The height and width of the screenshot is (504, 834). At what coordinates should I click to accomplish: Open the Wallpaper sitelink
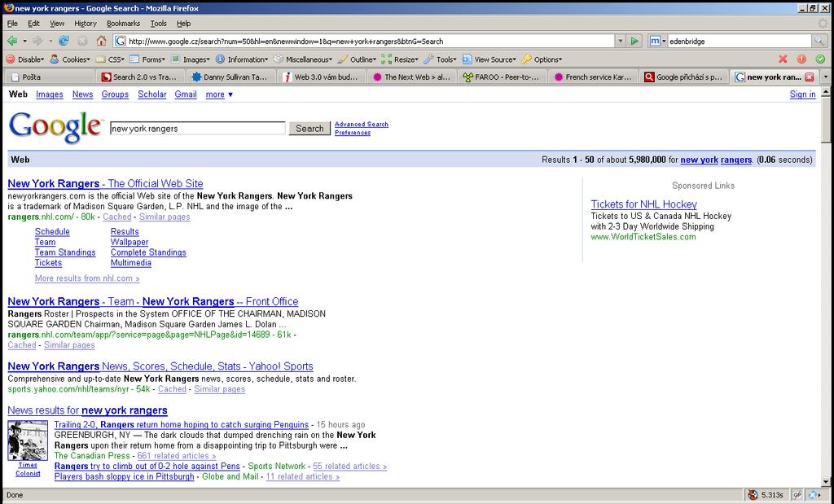click(129, 243)
